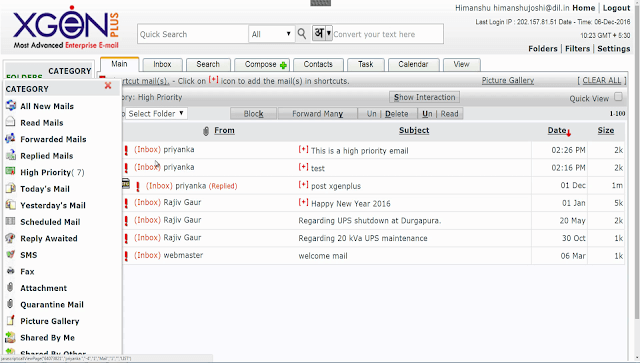Open the Settings link in header
This screenshot has width=640, height=363.
click(614, 49)
